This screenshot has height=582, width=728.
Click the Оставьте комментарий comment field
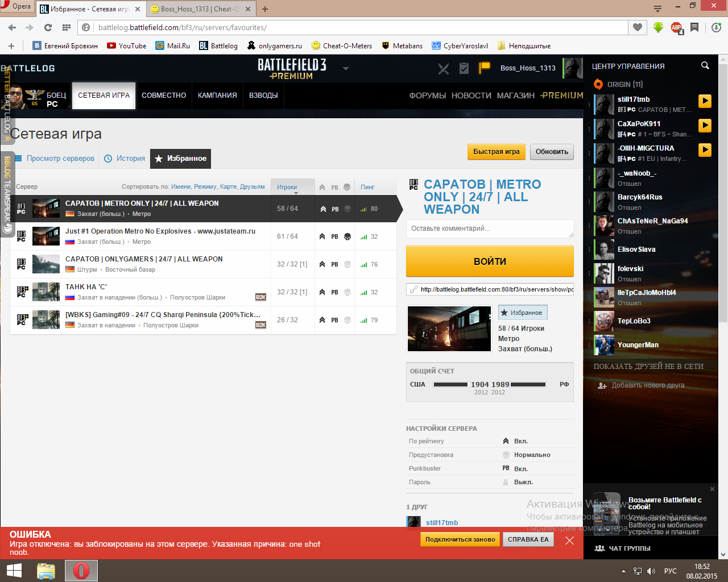pyautogui.click(x=490, y=228)
